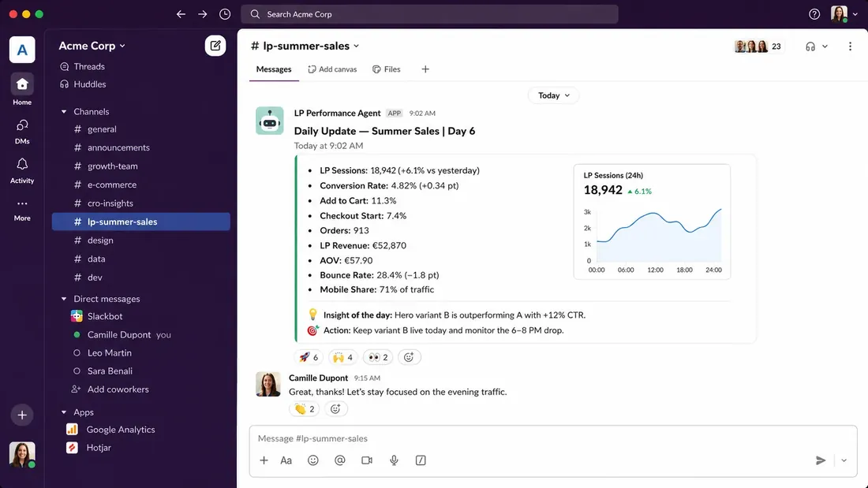Start a huddle with the headphones icon
This screenshot has width=868, height=488.
coord(810,47)
